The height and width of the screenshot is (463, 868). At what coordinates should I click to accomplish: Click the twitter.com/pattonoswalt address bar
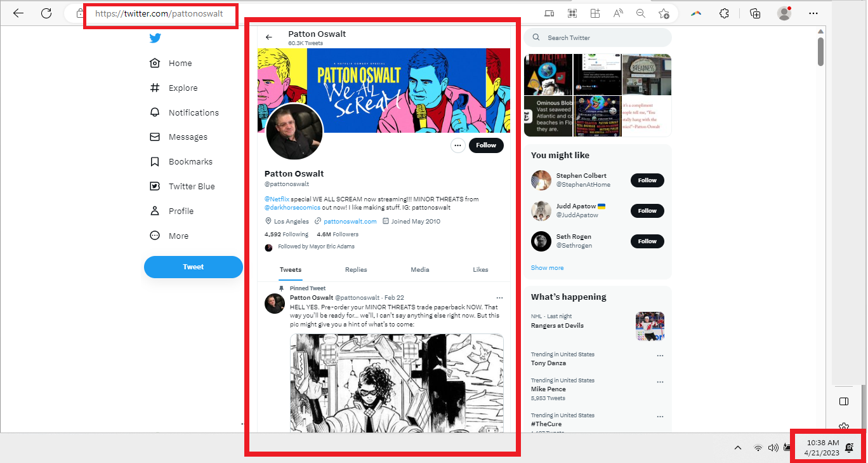coord(159,13)
